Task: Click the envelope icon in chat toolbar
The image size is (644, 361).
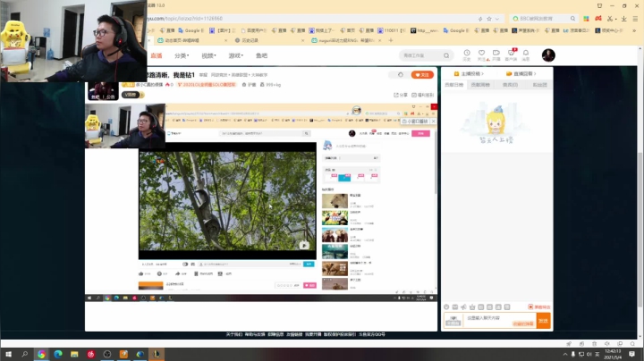Action: click(455, 306)
